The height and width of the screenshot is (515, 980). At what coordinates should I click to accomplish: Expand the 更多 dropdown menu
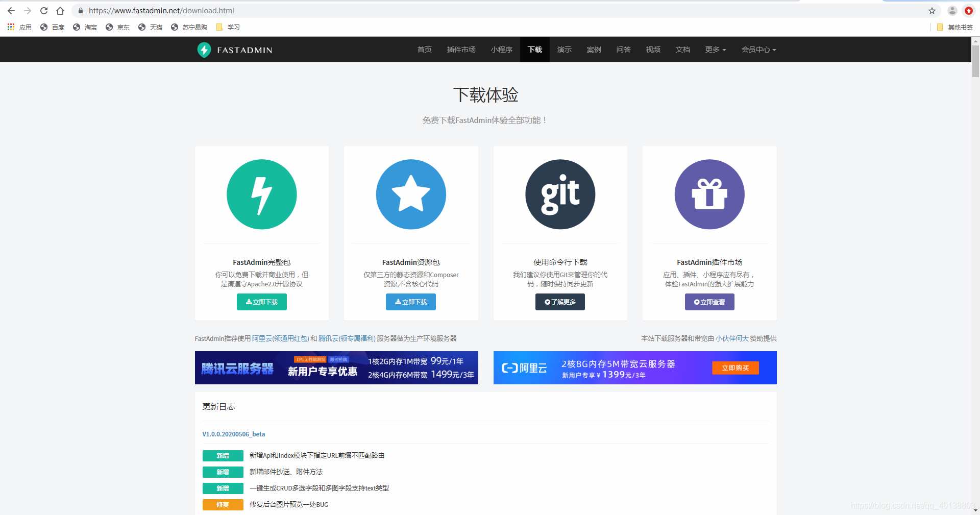click(716, 50)
